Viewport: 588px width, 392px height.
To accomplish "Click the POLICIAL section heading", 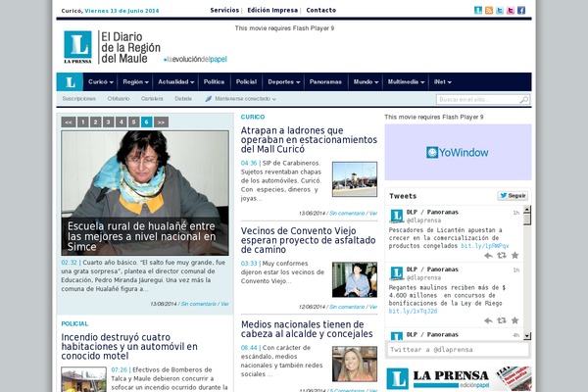I will coord(74,323).
